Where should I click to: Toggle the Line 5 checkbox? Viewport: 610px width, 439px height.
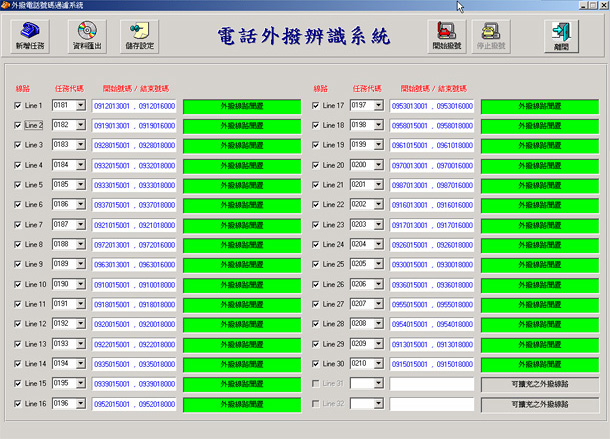click(x=18, y=185)
